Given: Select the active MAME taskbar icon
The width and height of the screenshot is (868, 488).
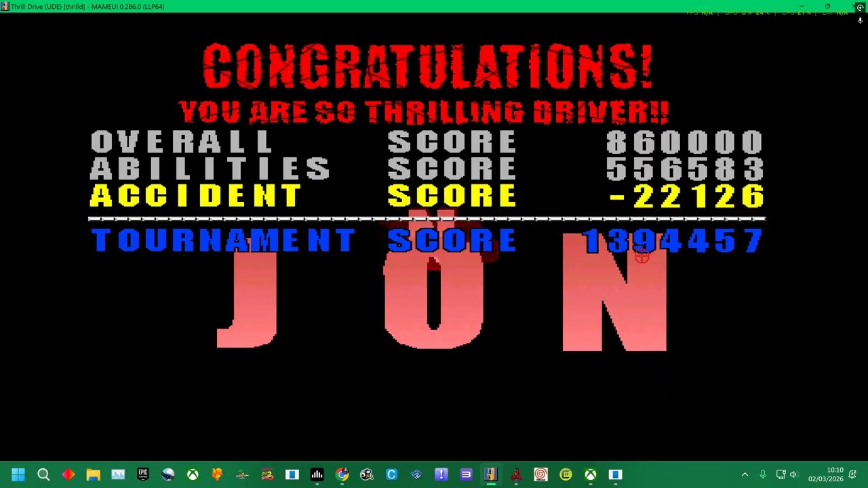Looking at the screenshot, I should [491, 474].
